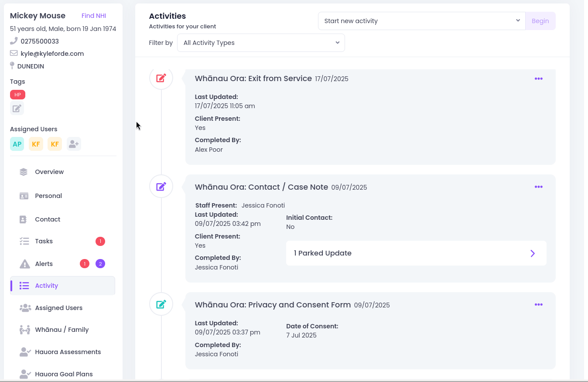Click the Alex Poor completed-by name
Screen dimensions: 588x382
(209, 150)
